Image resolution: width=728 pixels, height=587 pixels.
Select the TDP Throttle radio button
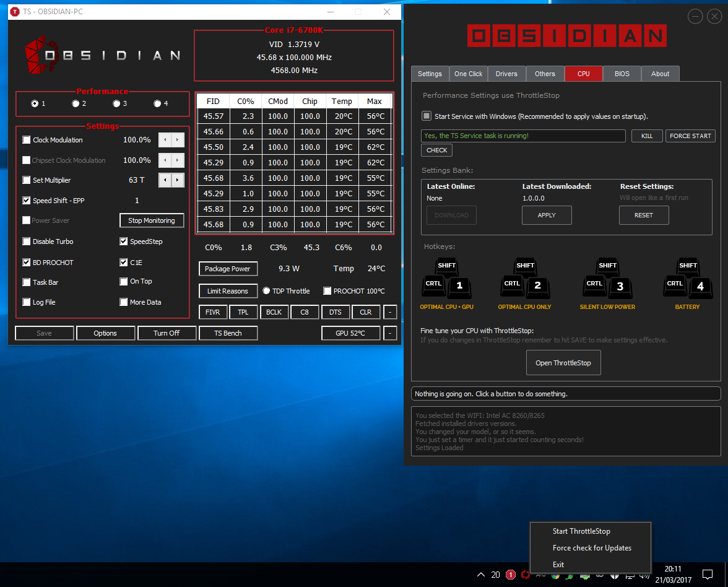pyautogui.click(x=266, y=291)
